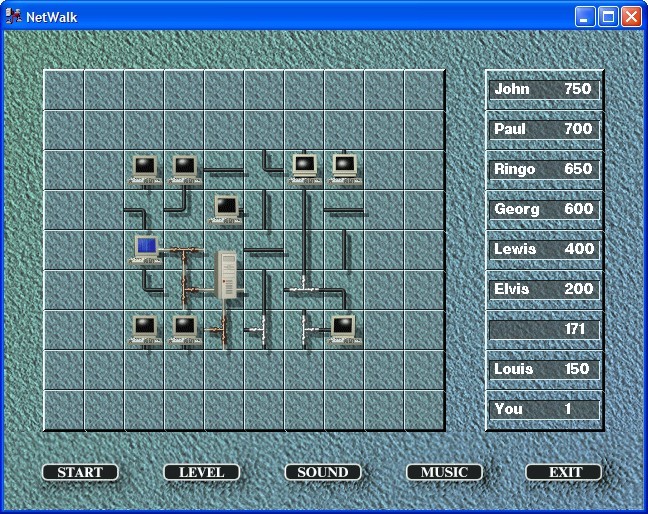Screen dimensions: 648x514
Task: Select the Elvis 200 score entry
Action: tap(544, 290)
